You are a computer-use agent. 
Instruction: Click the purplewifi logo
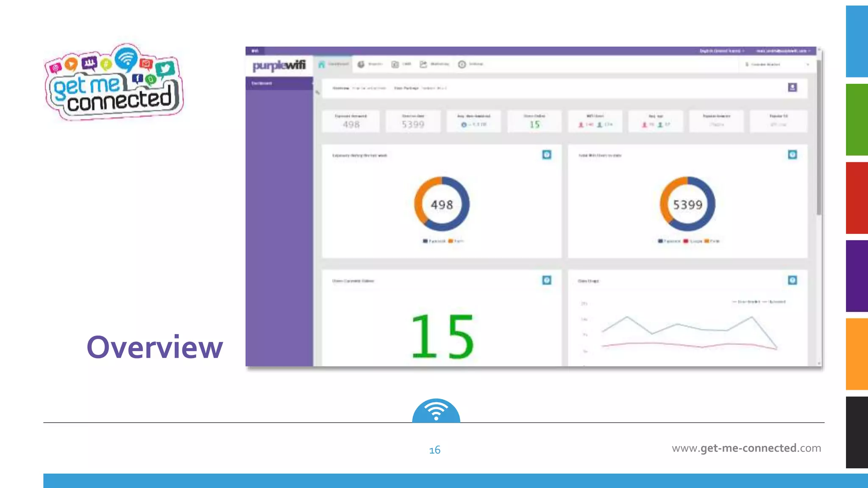click(x=279, y=65)
